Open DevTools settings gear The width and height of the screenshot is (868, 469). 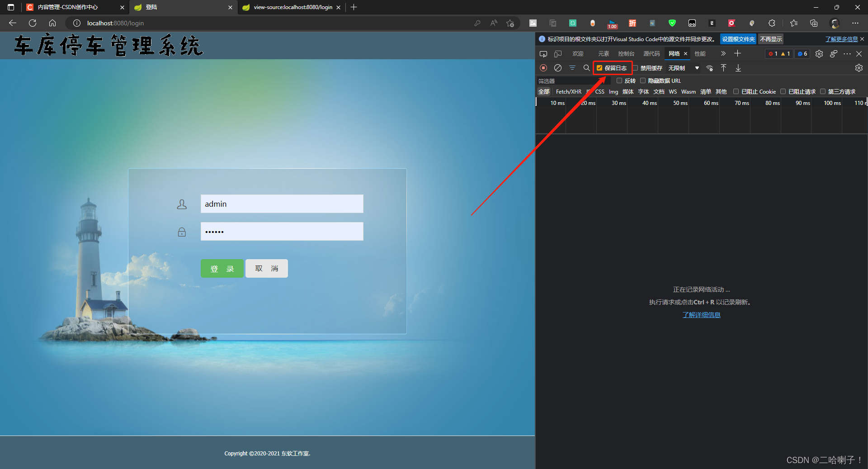click(x=819, y=54)
